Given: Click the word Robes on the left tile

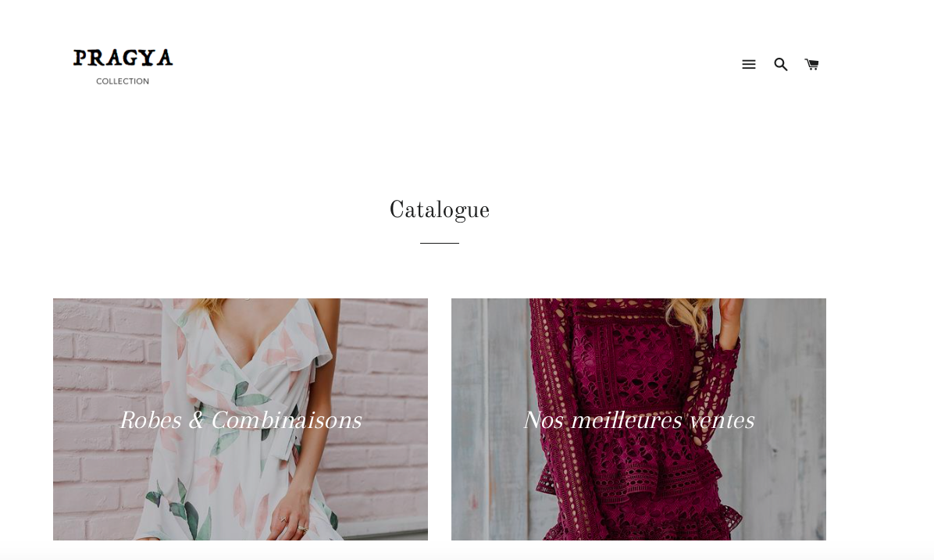Looking at the screenshot, I should pos(151,420).
